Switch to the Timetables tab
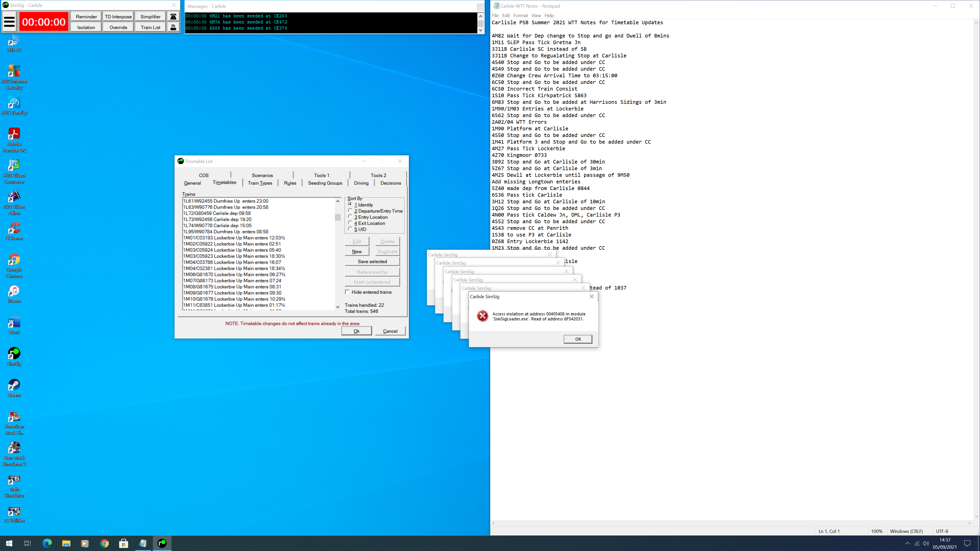The height and width of the screenshot is (551, 980). tap(225, 182)
